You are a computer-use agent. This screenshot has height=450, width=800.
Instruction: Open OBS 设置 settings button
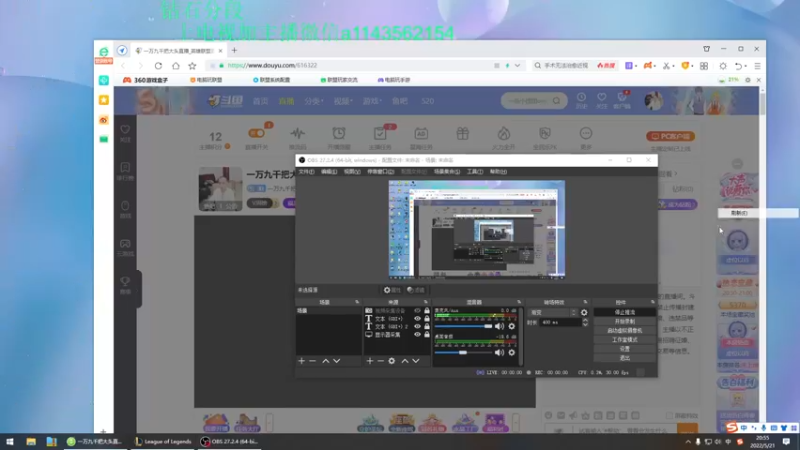click(x=624, y=349)
